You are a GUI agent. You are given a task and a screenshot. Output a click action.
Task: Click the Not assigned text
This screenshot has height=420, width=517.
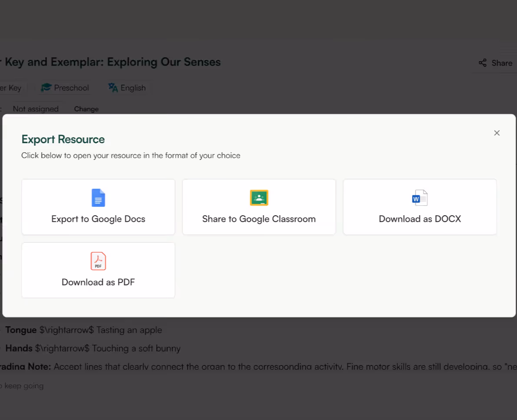pyautogui.click(x=36, y=109)
